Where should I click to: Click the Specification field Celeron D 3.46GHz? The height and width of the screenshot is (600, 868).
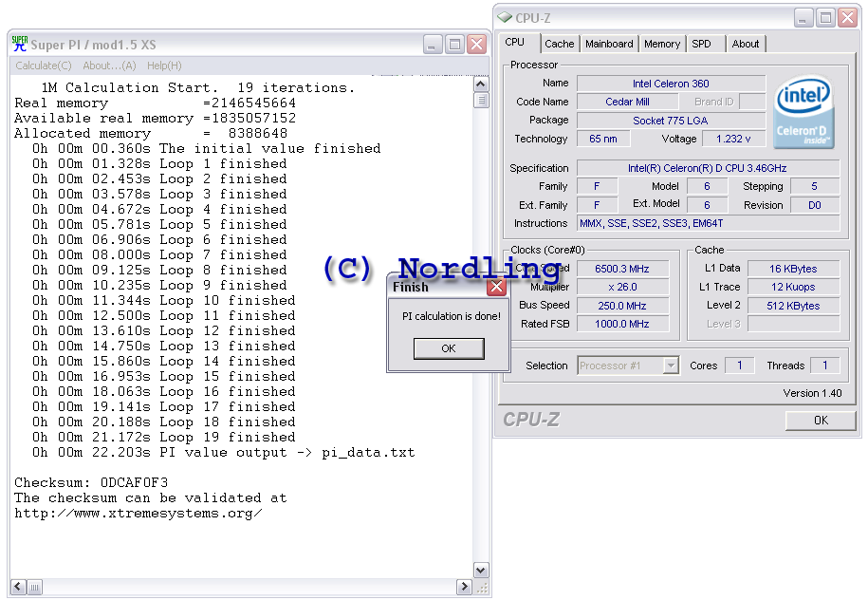click(x=708, y=168)
